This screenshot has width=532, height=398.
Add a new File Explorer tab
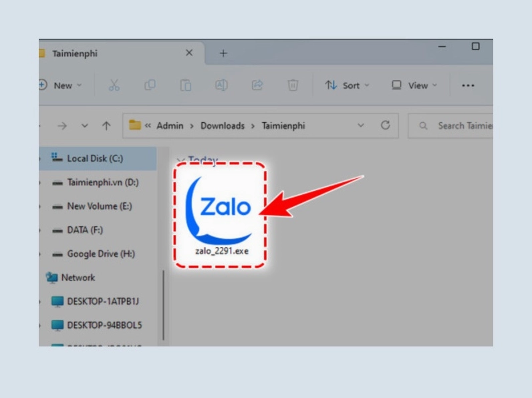223,53
